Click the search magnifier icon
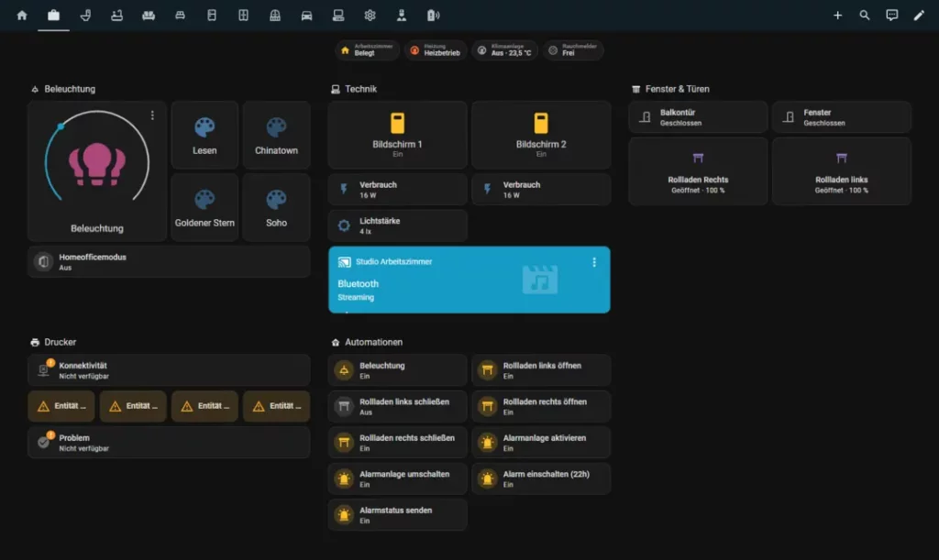 pos(864,15)
